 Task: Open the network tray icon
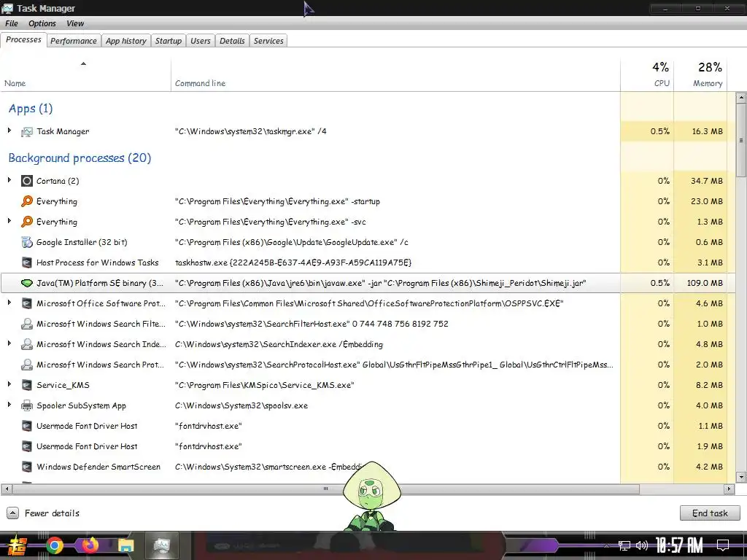(x=624, y=545)
